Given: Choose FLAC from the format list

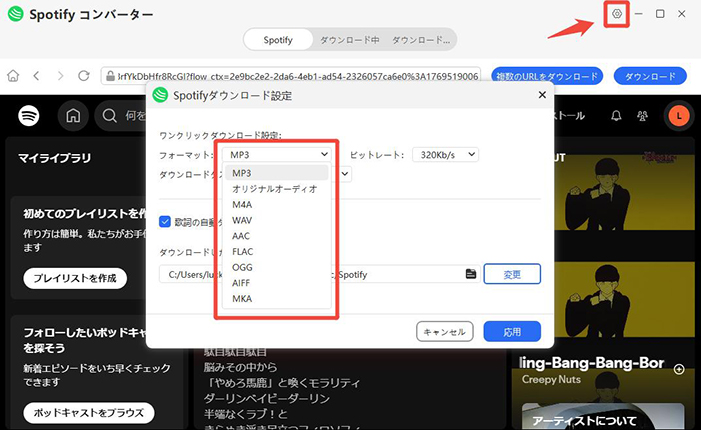Looking at the screenshot, I should (277, 251).
